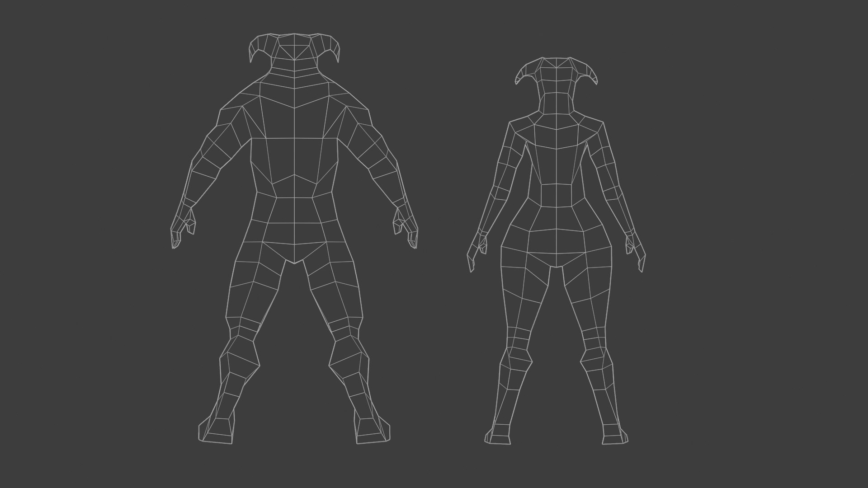Select the larger muscular horned wireframe figure
Image resolution: width=868 pixels, height=488 pixels.
point(294,239)
